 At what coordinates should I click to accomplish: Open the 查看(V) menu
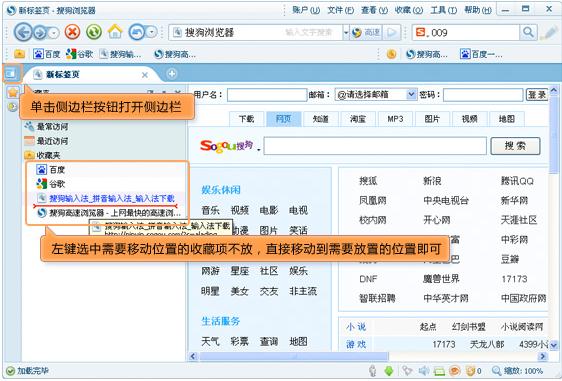click(x=374, y=10)
